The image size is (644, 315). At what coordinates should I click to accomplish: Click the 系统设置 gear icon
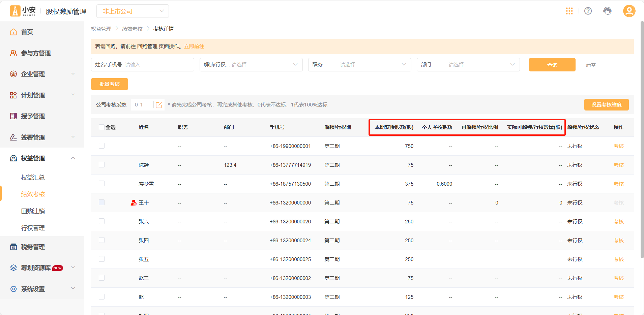(x=13, y=289)
